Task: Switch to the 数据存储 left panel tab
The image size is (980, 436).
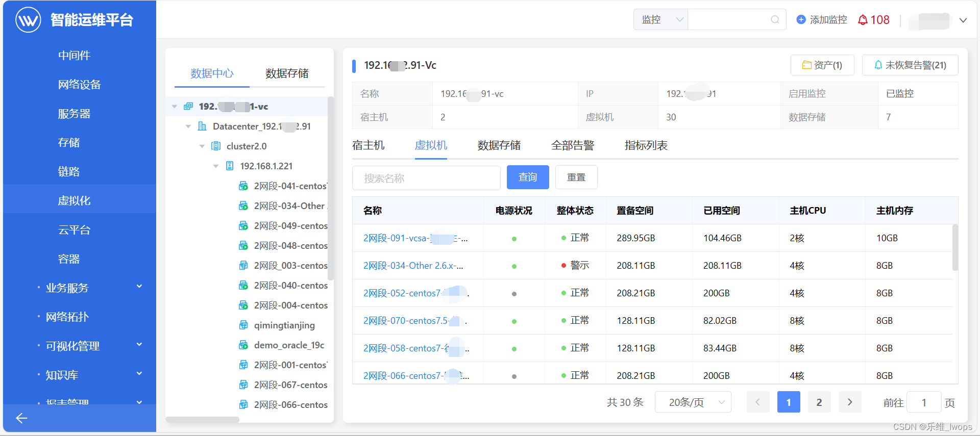Action: (x=287, y=73)
